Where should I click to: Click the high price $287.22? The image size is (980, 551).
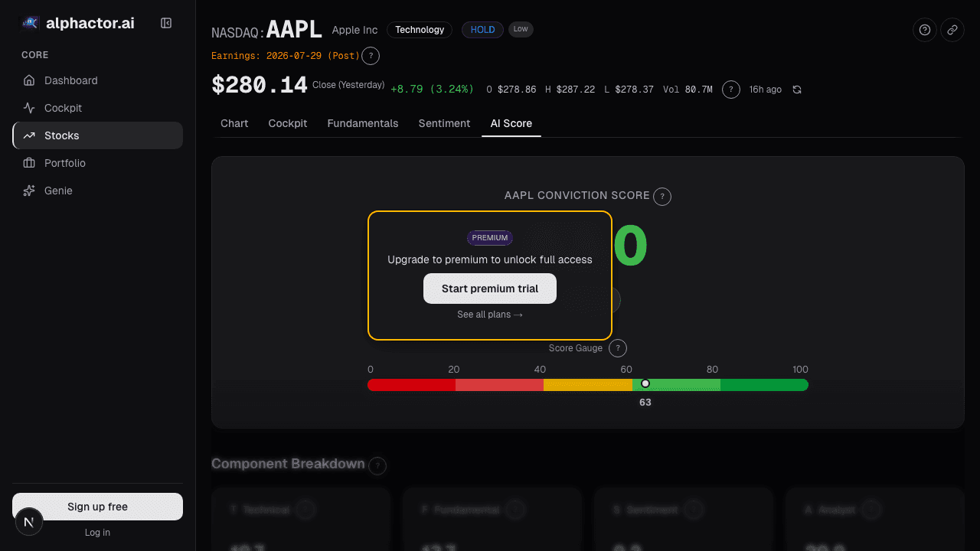point(576,90)
